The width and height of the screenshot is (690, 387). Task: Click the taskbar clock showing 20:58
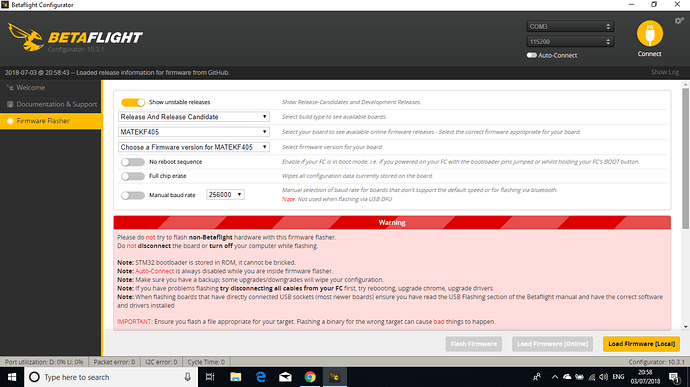pyautogui.click(x=645, y=377)
